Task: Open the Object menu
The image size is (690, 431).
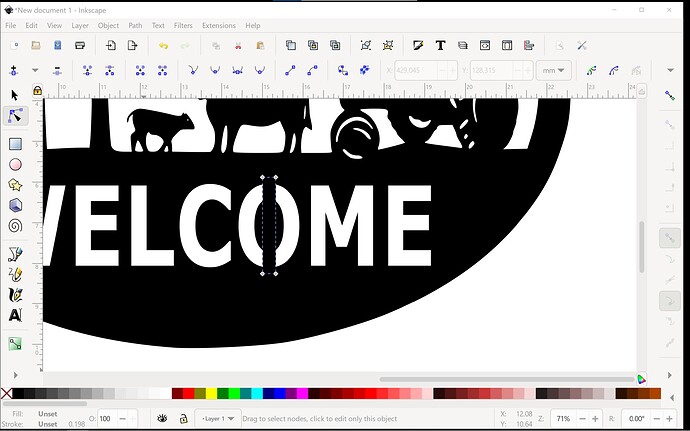Action: click(108, 26)
